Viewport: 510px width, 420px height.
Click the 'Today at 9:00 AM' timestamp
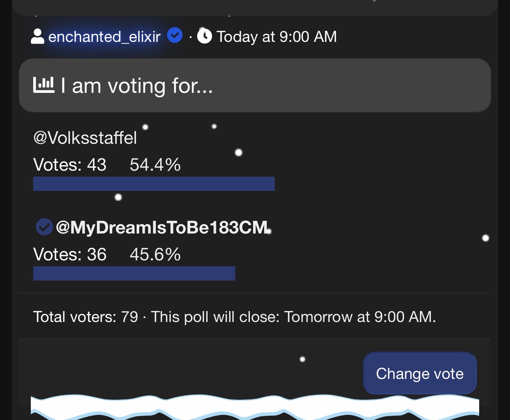coord(276,37)
